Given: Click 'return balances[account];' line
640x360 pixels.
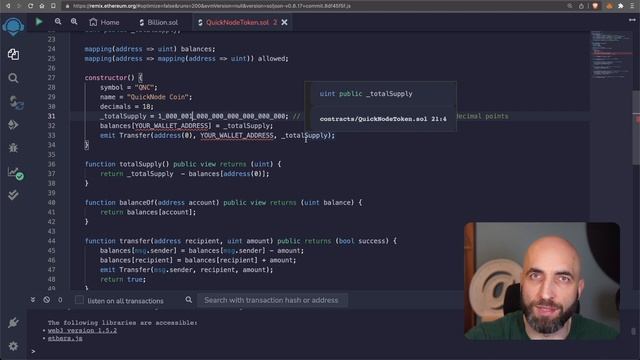Looking at the screenshot, I should tap(148, 212).
